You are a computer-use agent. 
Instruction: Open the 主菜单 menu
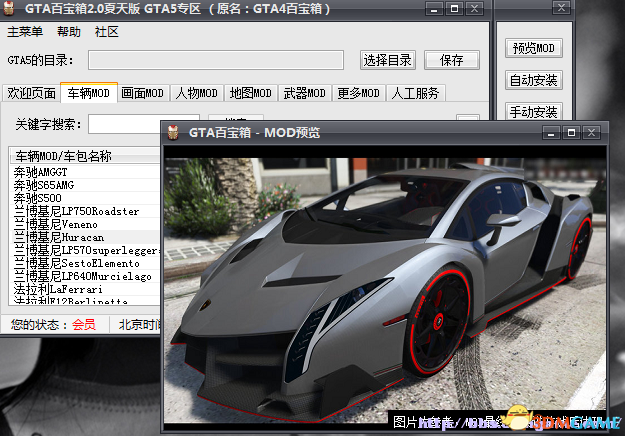[x=25, y=31]
